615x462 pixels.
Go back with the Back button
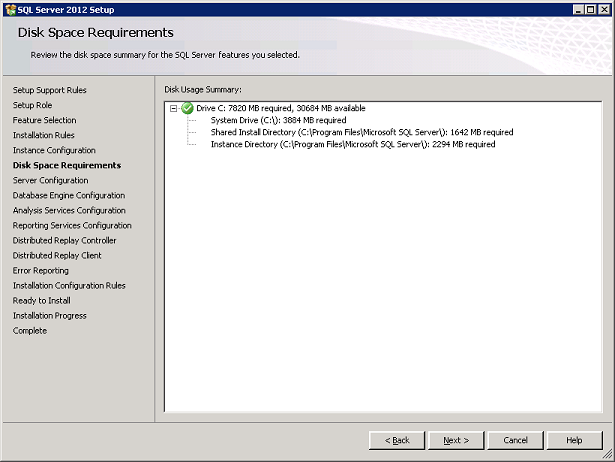pyautogui.click(x=397, y=440)
